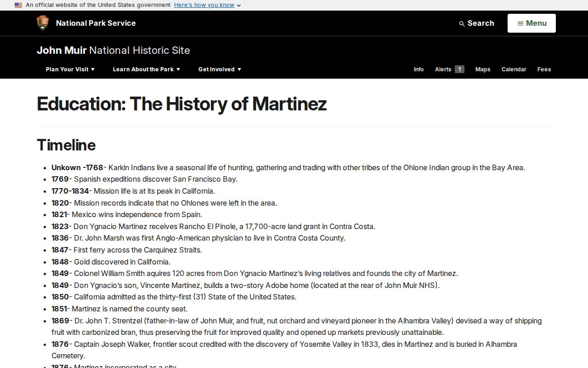Click entry 1823 Rancho El Pinole
588x368 pixels.
pos(213,226)
